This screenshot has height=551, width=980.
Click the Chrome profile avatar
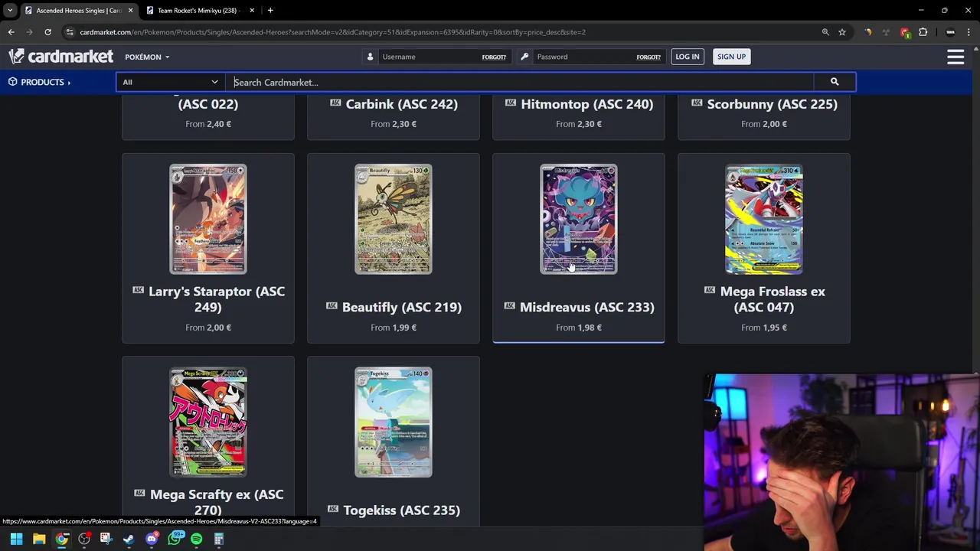950,32
